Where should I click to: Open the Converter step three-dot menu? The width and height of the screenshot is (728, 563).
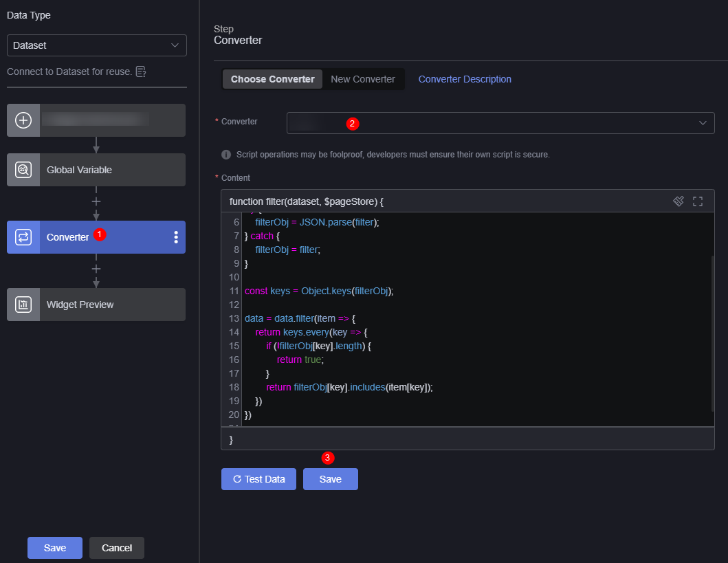(176, 237)
